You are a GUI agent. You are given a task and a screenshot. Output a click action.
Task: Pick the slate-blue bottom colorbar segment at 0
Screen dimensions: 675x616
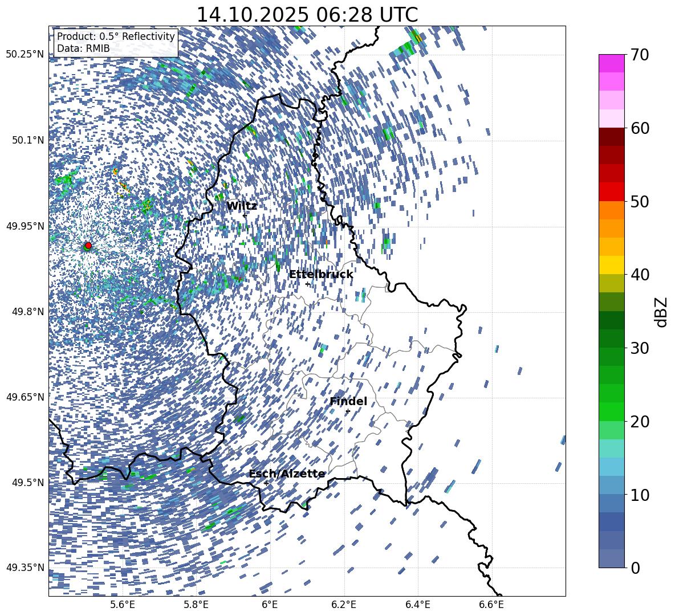coord(611,558)
